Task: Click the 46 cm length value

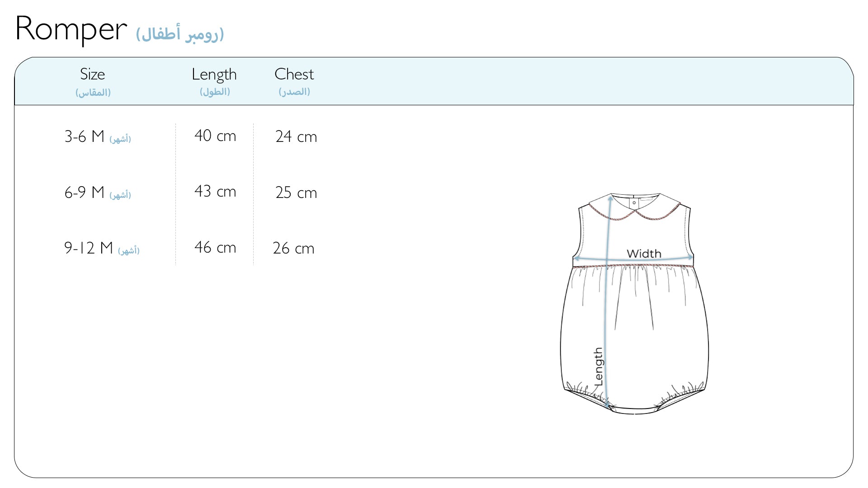Action: point(215,247)
